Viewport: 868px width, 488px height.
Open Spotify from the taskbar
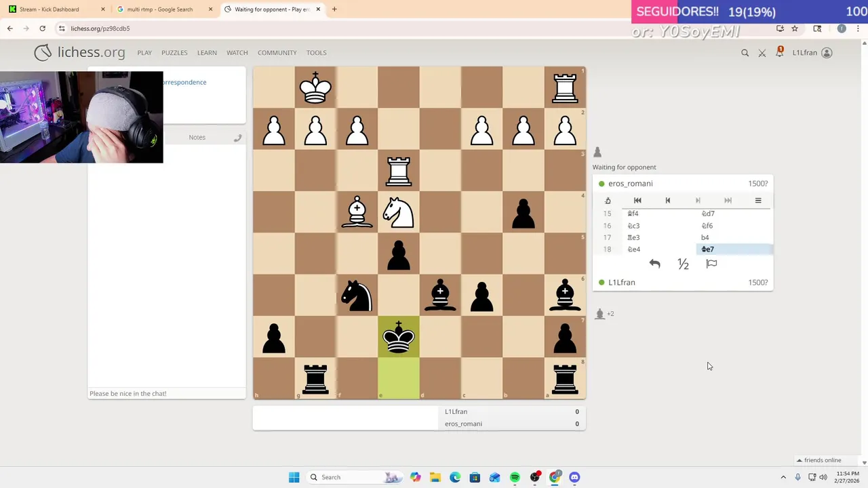click(515, 477)
